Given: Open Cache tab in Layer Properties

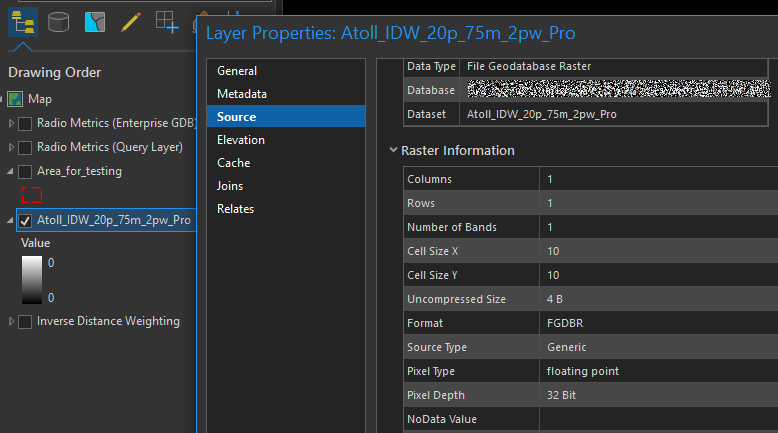Looking at the screenshot, I should (x=286, y=163).
